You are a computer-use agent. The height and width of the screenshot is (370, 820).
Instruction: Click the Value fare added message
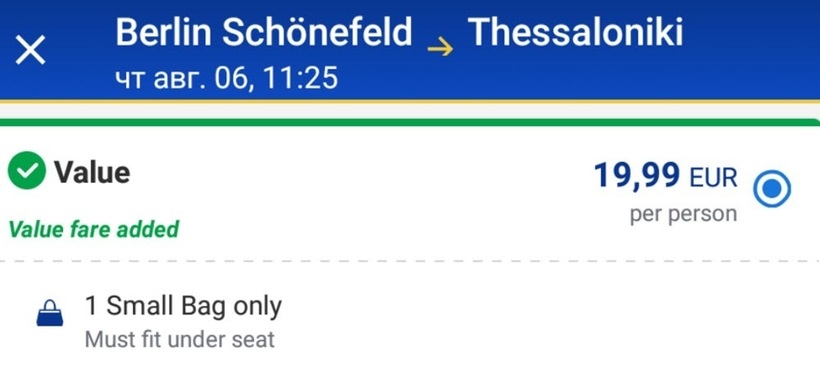(x=94, y=229)
